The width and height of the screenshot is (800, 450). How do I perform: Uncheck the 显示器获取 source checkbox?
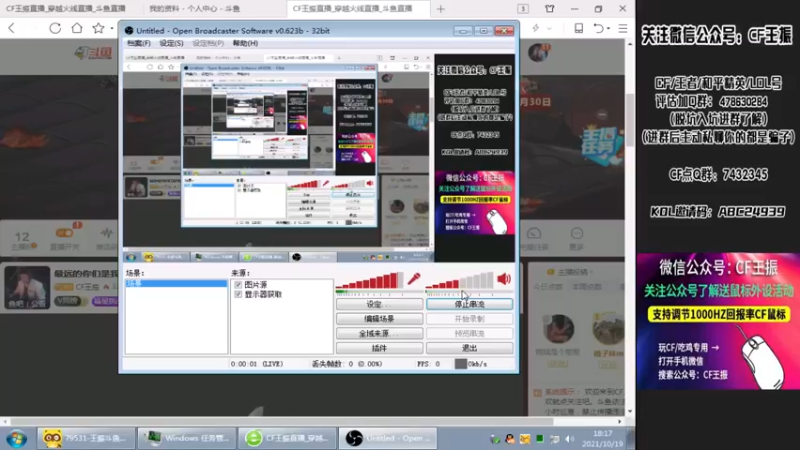[238, 294]
